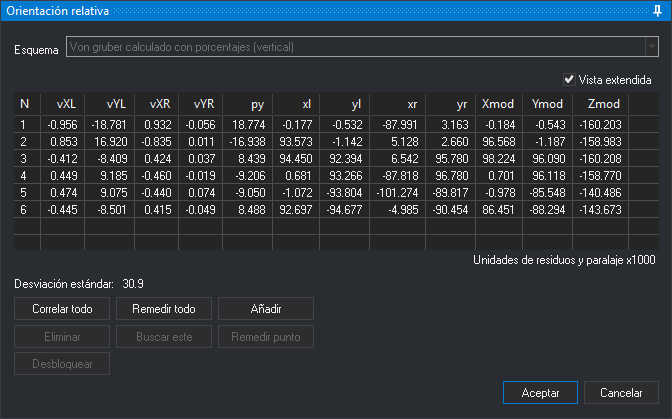Click the Remedir punto button
Viewport: 672px width, 419px height.
point(266,337)
